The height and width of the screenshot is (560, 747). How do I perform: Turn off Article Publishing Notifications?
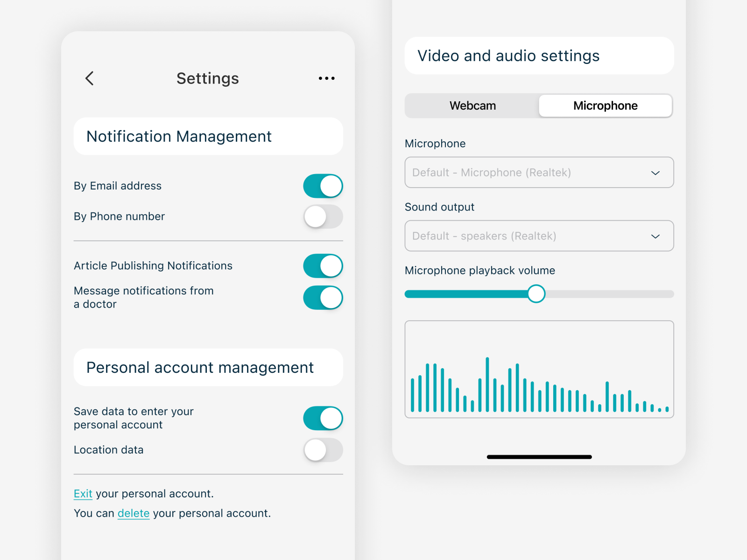pyautogui.click(x=323, y=266)
